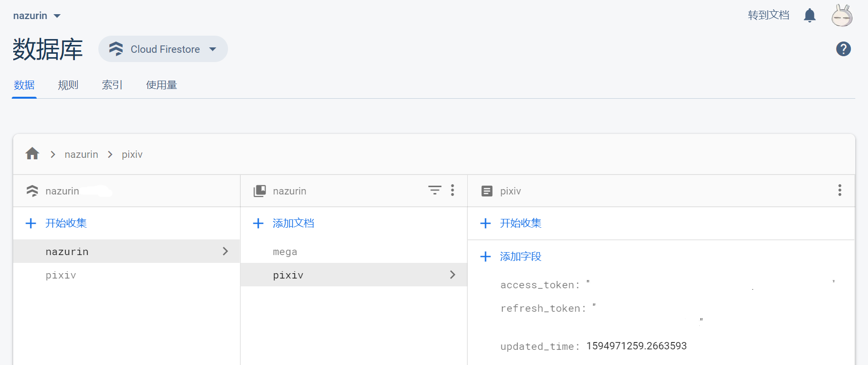Select the mega document
The image size is (868, 365).
(285, 252)
